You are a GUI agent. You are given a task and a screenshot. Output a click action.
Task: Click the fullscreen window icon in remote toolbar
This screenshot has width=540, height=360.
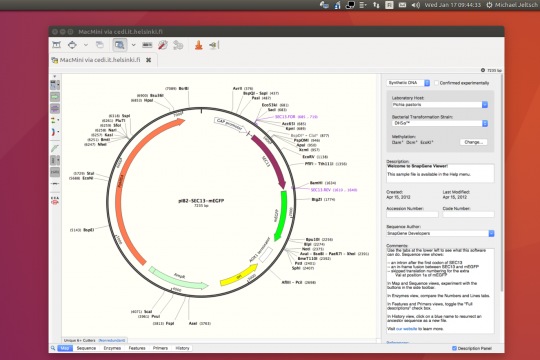(56, 45)
